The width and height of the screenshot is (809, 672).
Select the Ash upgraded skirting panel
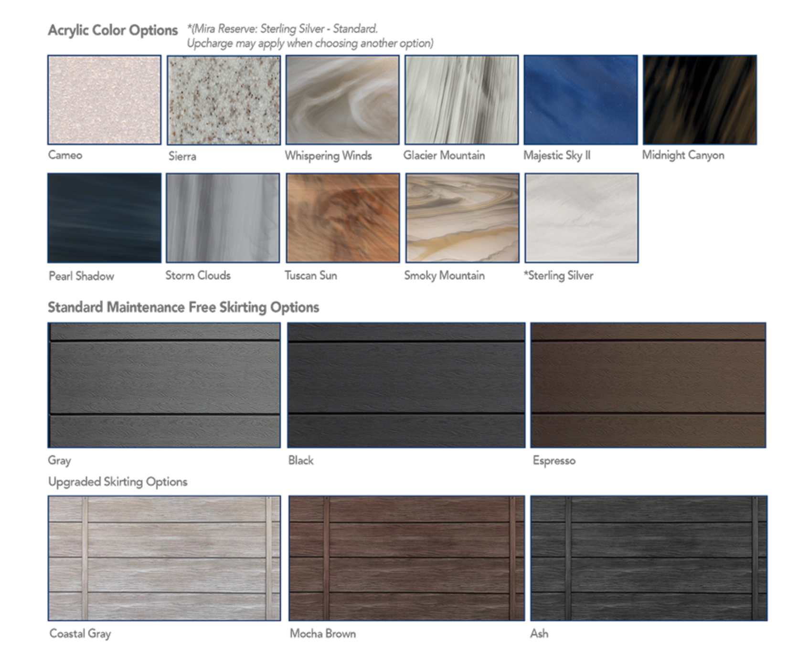coord(649,558)
